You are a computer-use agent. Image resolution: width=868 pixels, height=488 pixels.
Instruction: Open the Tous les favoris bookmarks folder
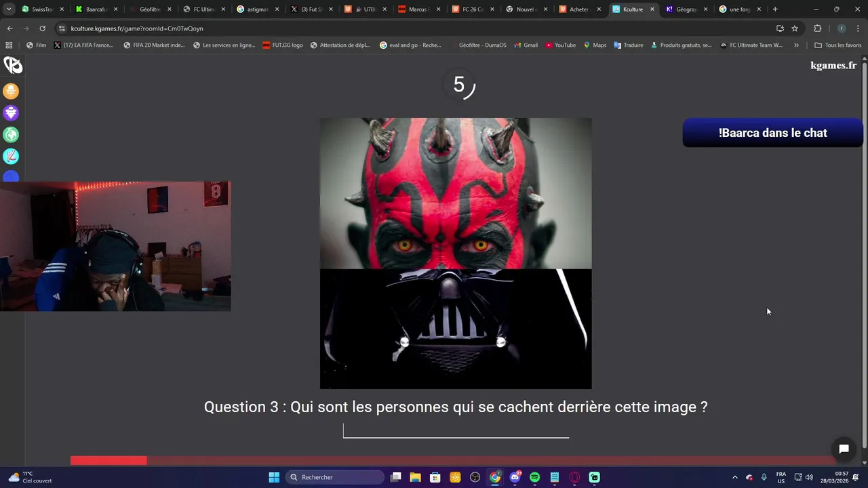coord(838,45)
